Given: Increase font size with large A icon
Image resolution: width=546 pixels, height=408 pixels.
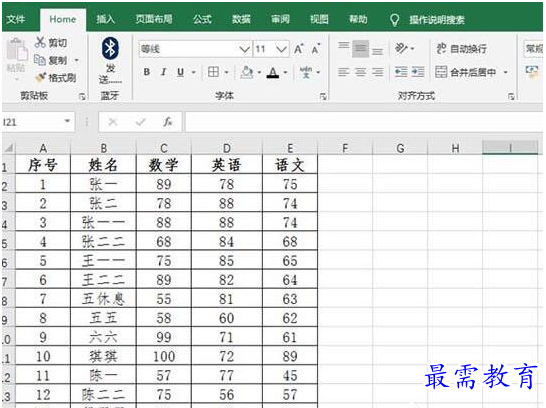Looking at the screenshot, I should [x=299, y=49].
